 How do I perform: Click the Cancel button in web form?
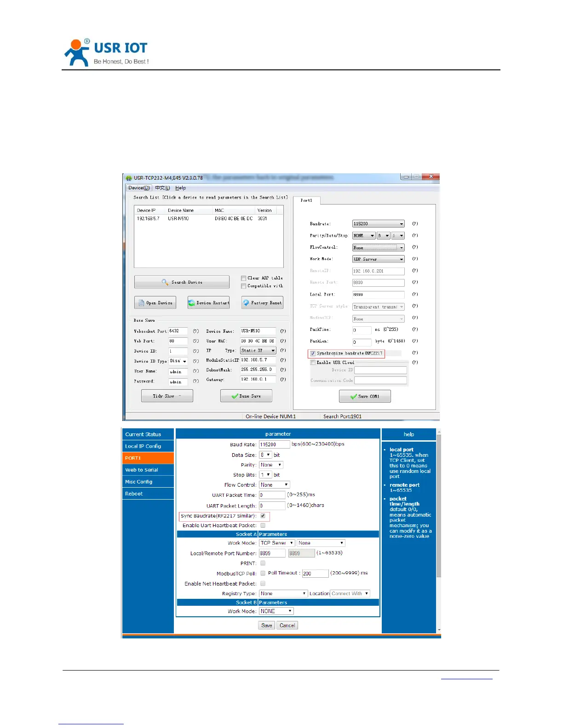tap(287, 626)
